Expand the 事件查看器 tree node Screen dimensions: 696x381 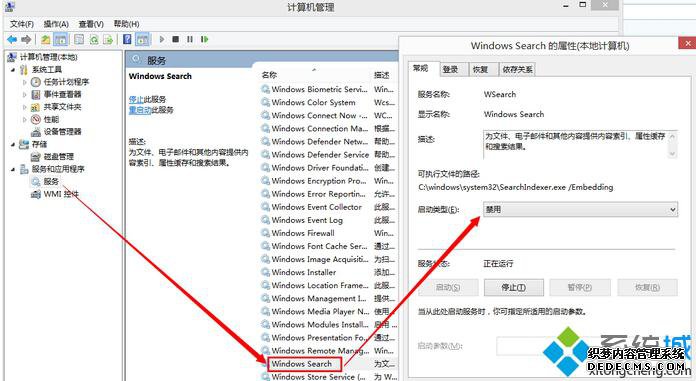click(x=24, y=95)
